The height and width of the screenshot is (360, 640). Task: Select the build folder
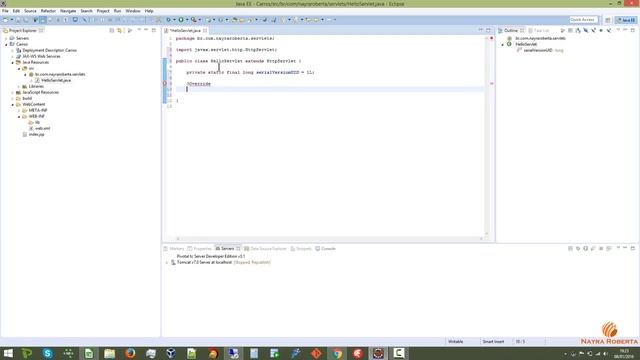pos(27,98)
